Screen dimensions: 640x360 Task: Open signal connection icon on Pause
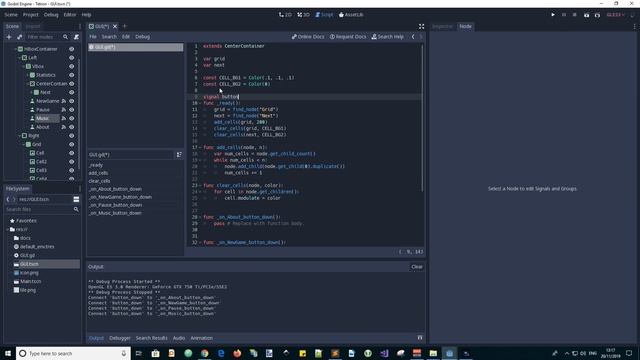64,110
